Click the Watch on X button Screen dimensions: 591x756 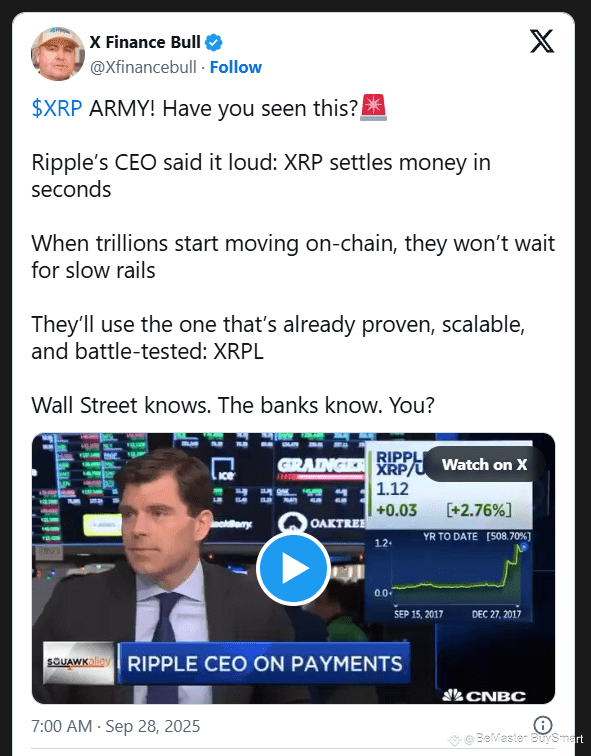click(484, 464)
